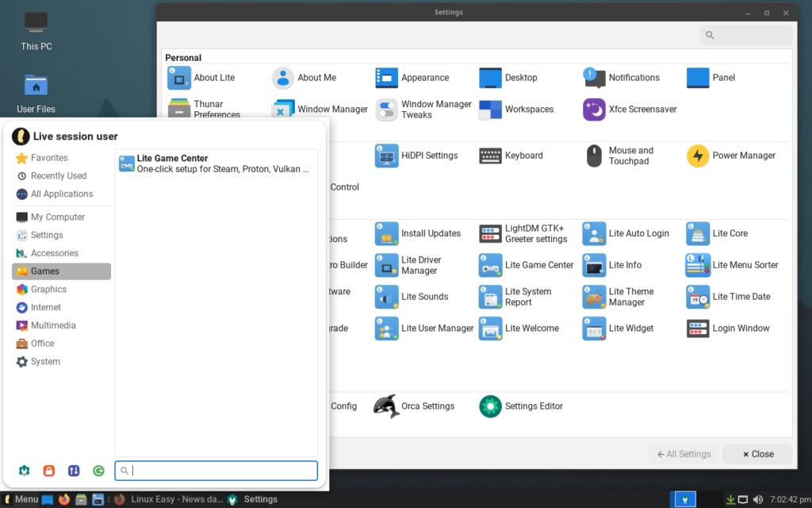Viewport: 812px width, 508px height.
Task: Select Favorites in the application menu
Action: click(x=61, y=158)
